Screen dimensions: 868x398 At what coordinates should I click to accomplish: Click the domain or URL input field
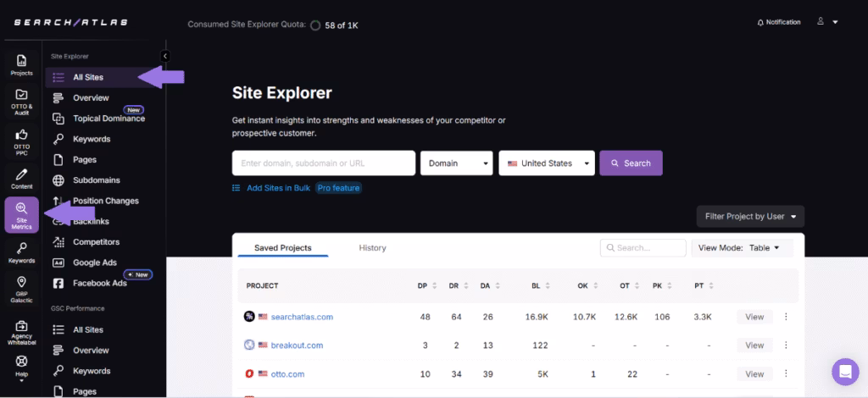pos(323,163)
